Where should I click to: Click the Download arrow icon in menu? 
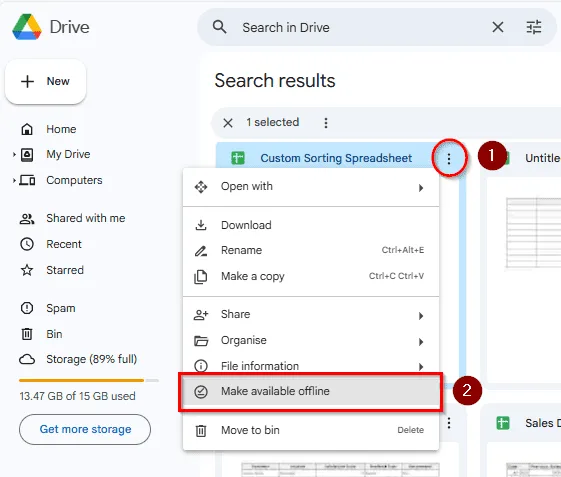tap(201, 225)
